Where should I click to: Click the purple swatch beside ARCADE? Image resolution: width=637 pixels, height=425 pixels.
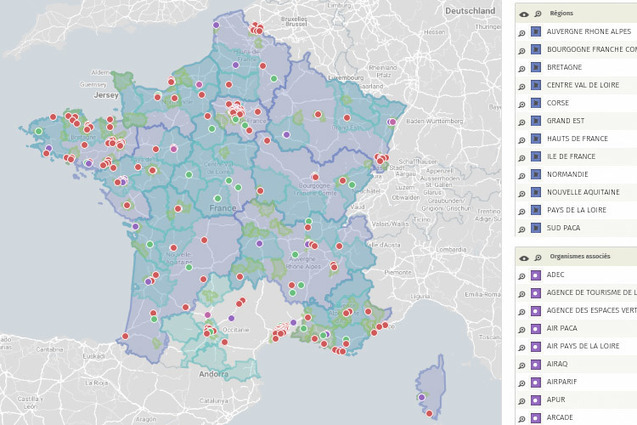point(536,418)
